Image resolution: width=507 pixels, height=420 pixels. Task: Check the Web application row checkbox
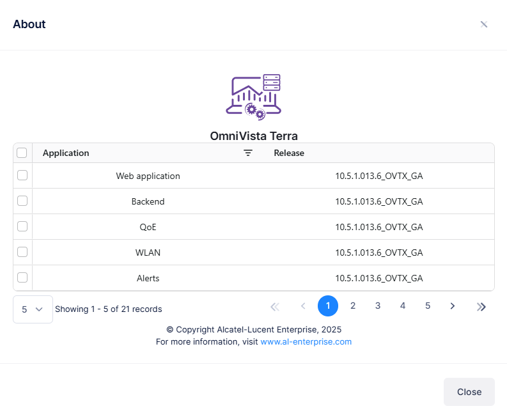(22, 175)
